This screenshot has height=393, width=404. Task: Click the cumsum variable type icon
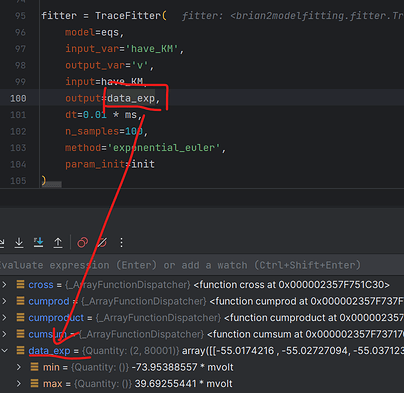click(20, 334)
